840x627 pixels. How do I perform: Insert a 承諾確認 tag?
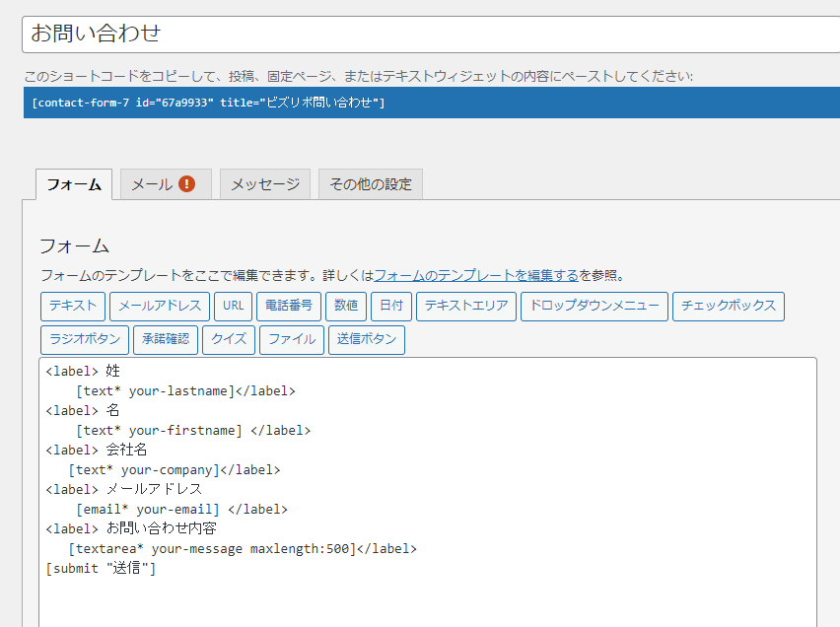[x=166, y=340]
